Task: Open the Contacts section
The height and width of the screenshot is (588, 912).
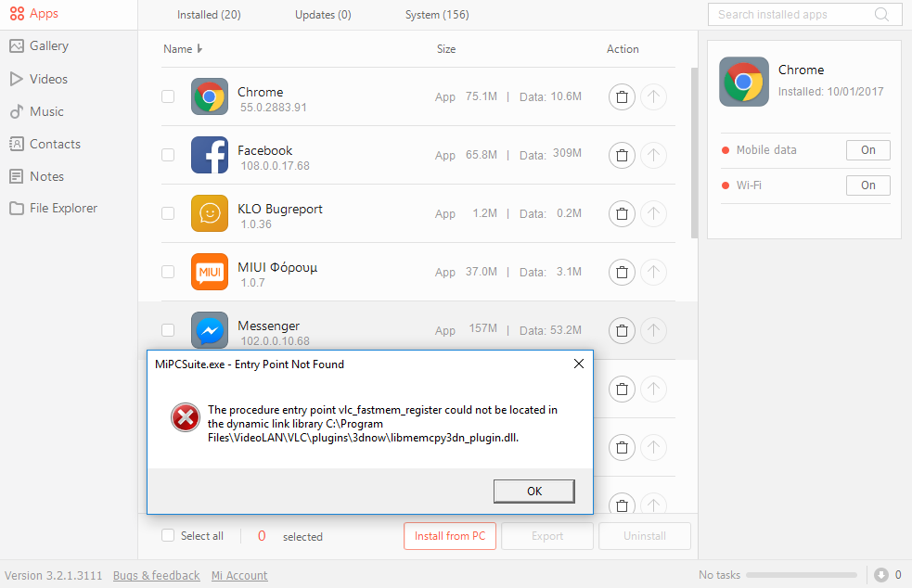Action: [x=45, y=145]
